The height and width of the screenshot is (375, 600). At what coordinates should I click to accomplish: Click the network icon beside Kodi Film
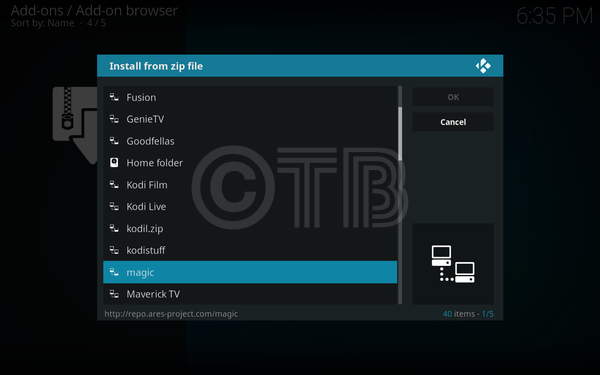point(114,184)
